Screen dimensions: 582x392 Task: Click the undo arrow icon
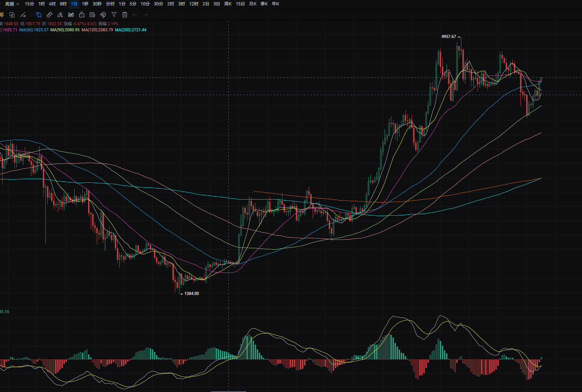pyautogui.click(x=135, y=15)
